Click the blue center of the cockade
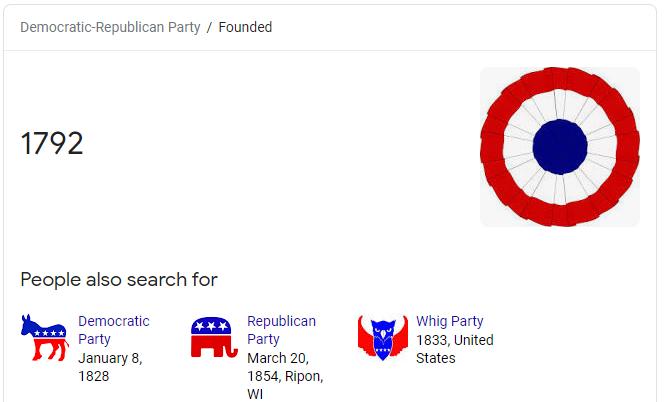The image size is (666, 402). click(x=560, y=147)
